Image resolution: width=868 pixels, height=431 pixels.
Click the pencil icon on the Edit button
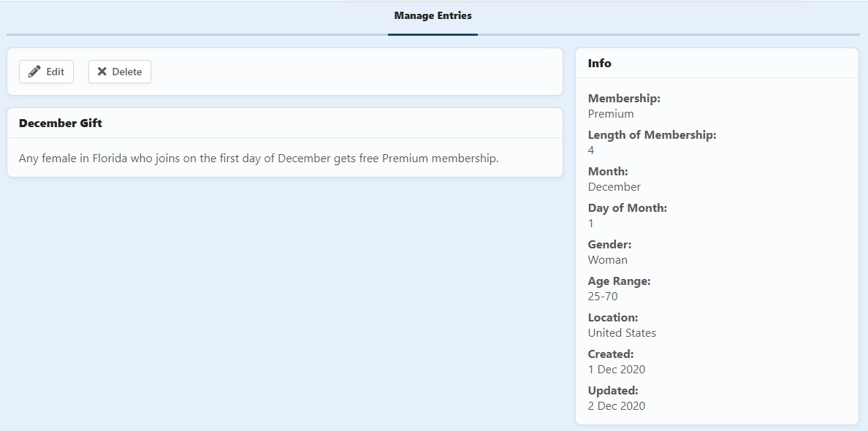(x=34, y=72)
